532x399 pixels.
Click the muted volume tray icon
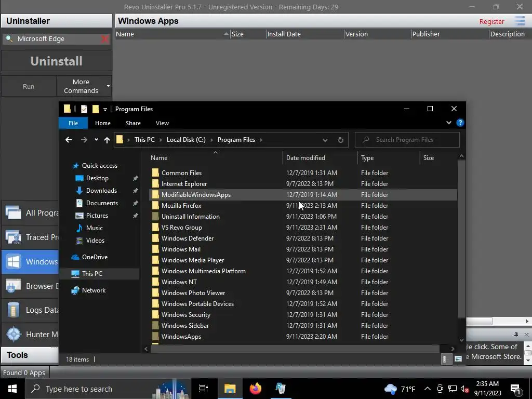point(464,389)
